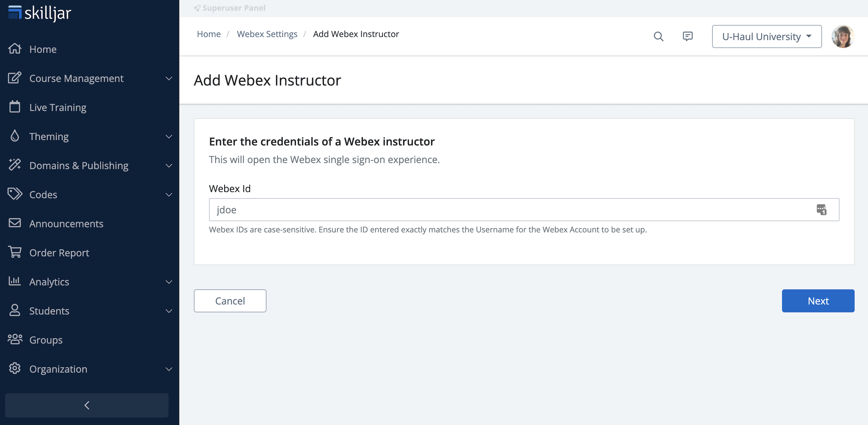
Task: Click the user profile avatar
Action: (x=843, y=37)
